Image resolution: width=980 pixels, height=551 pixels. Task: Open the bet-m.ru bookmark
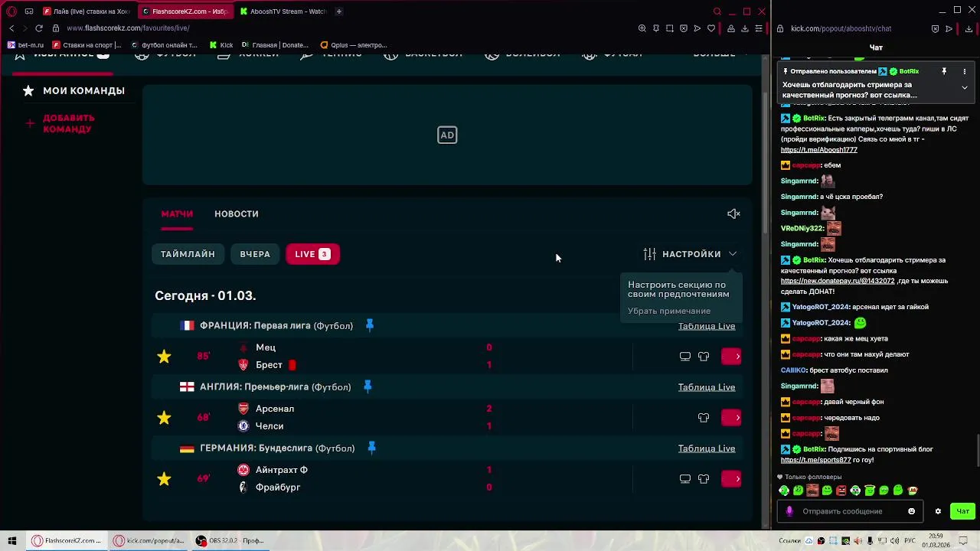26,45
